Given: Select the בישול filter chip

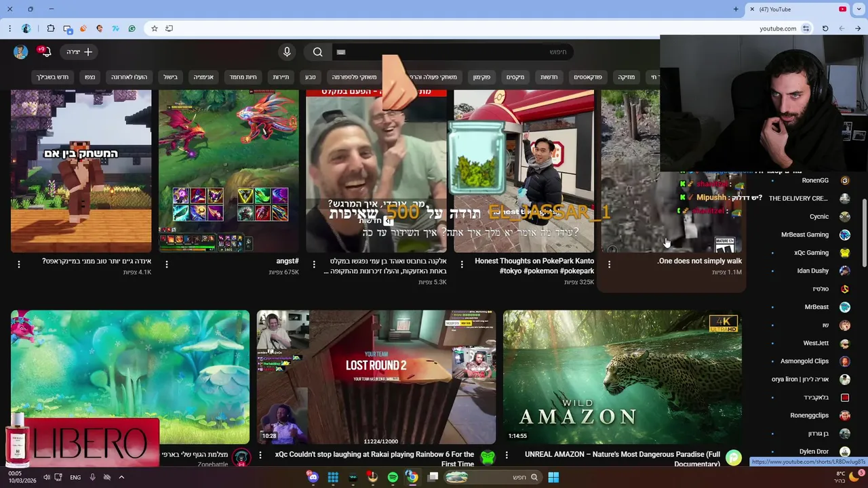Looking at the screenshot, I should pyautogui.click(x=170, y=77).
